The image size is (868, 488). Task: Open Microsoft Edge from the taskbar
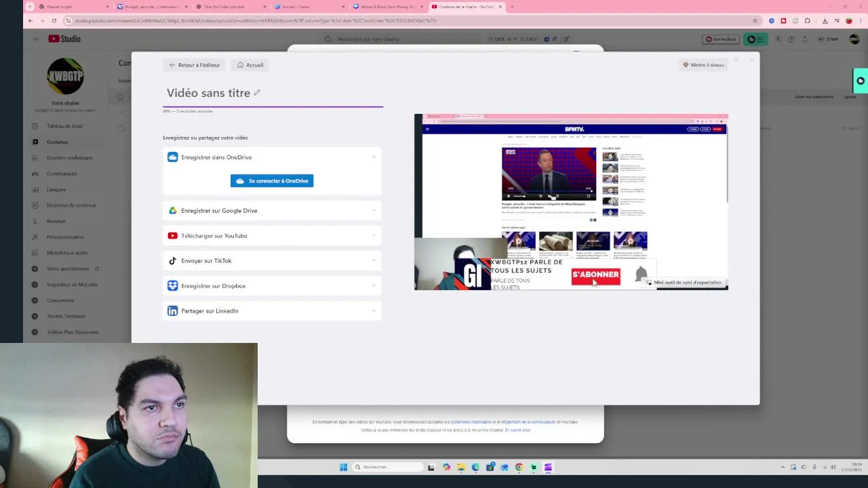pos(475,467)
